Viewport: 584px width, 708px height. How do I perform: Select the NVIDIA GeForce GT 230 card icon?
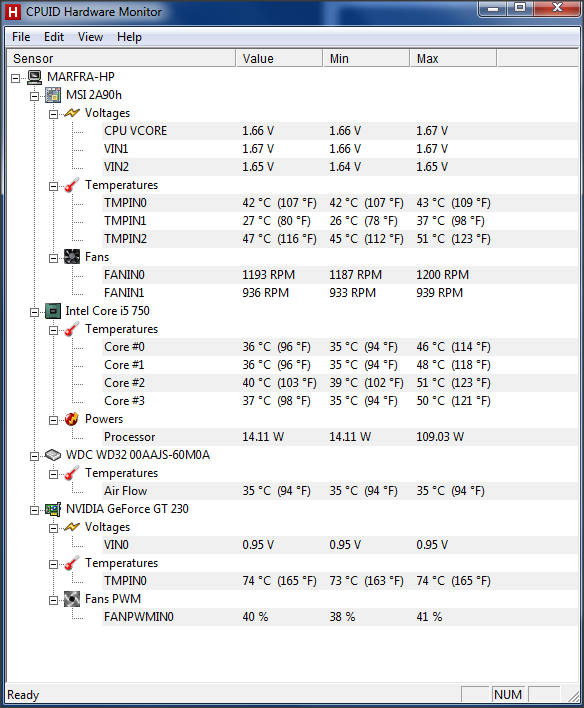[53, 509]
